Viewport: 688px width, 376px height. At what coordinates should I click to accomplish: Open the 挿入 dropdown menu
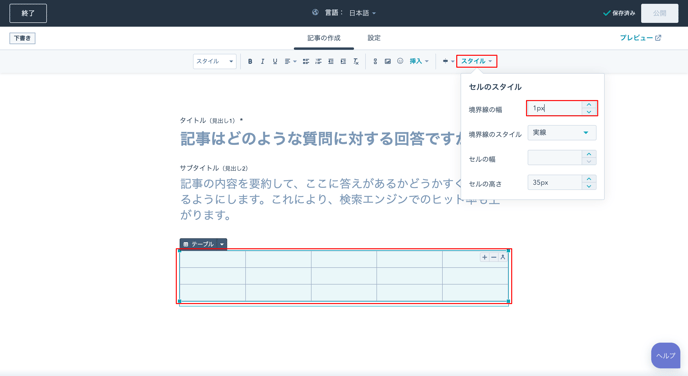[x=419, y=61]
